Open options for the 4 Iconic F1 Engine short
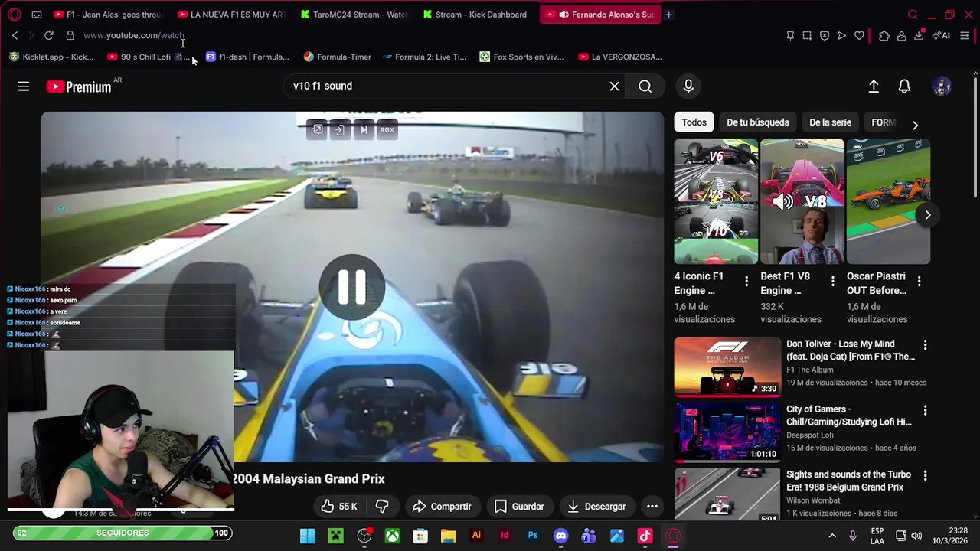 pos(746,282)
